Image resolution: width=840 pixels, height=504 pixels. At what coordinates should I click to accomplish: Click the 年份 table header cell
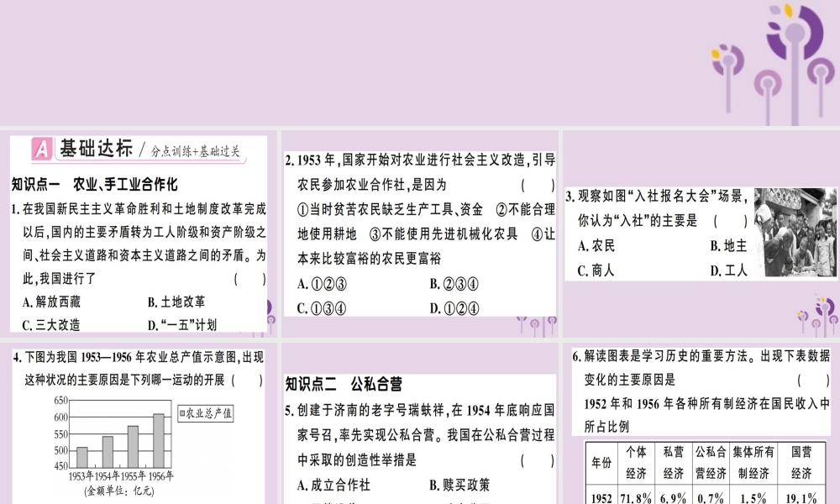pos(601,463)
